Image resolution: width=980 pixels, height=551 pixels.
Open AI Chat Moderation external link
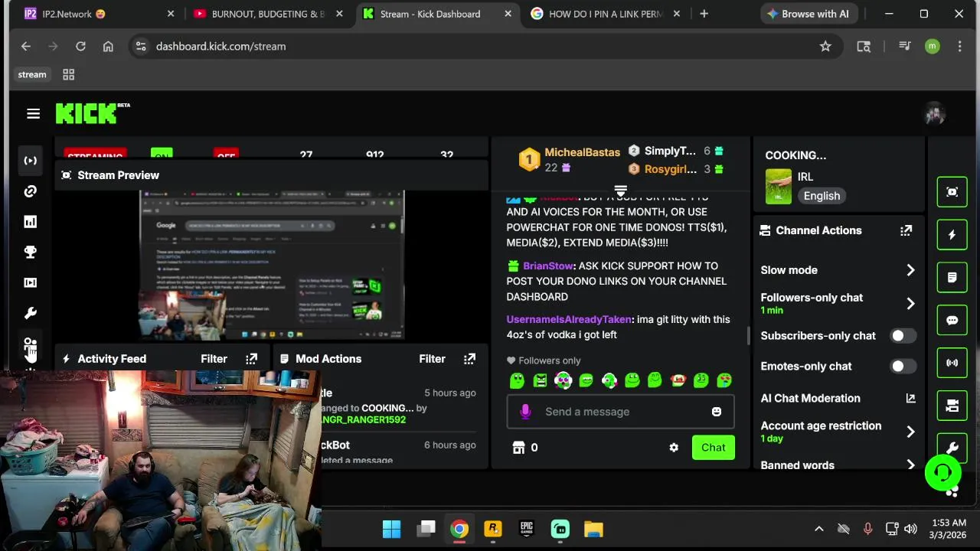[x=910, y=398]
